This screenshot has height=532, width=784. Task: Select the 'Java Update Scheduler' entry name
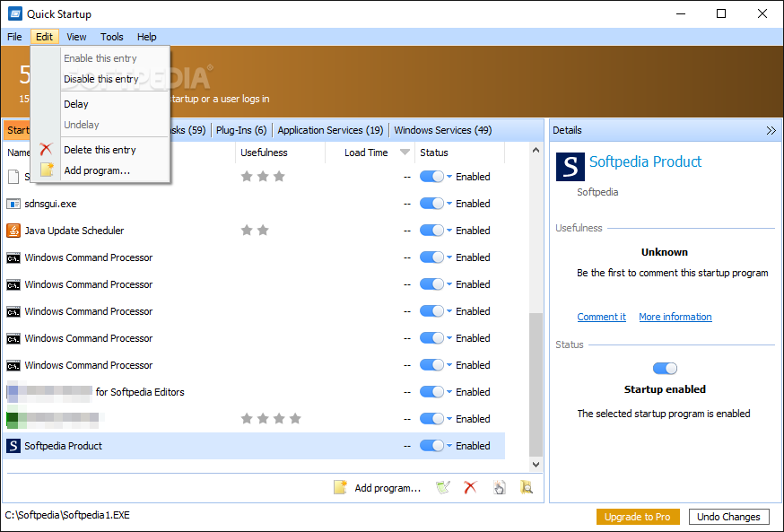74,231
